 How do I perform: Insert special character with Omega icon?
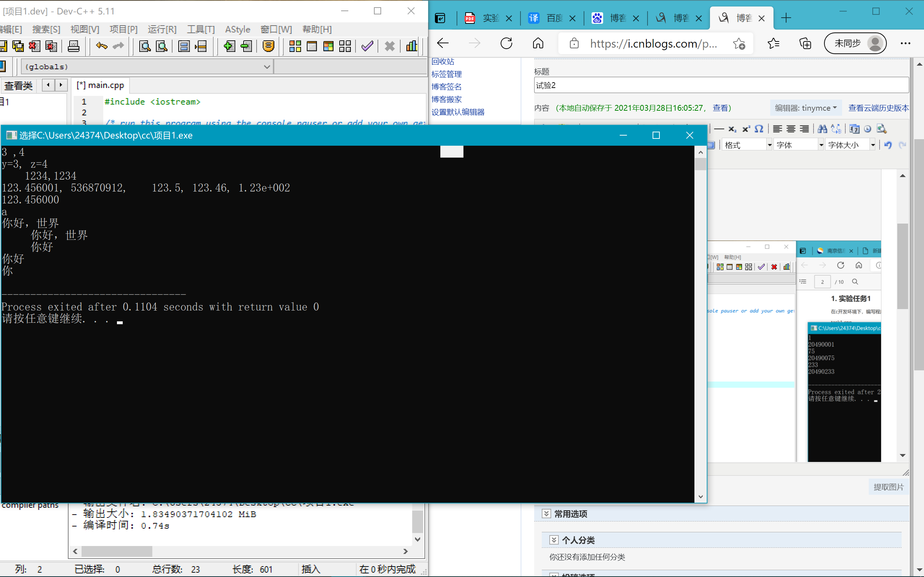pyautogui.click(x=759, y=129)
